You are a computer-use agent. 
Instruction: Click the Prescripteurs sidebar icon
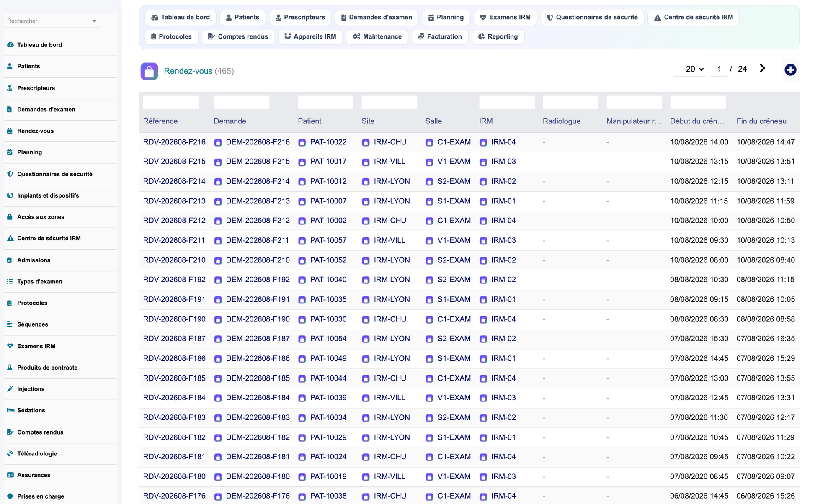(x=10, y=88)
